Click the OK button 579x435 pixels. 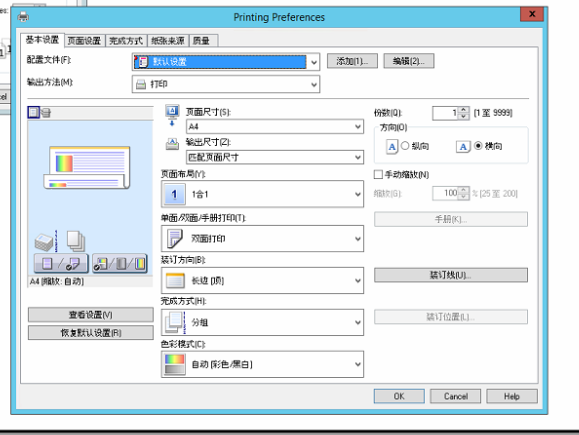[x=399, y=396]
